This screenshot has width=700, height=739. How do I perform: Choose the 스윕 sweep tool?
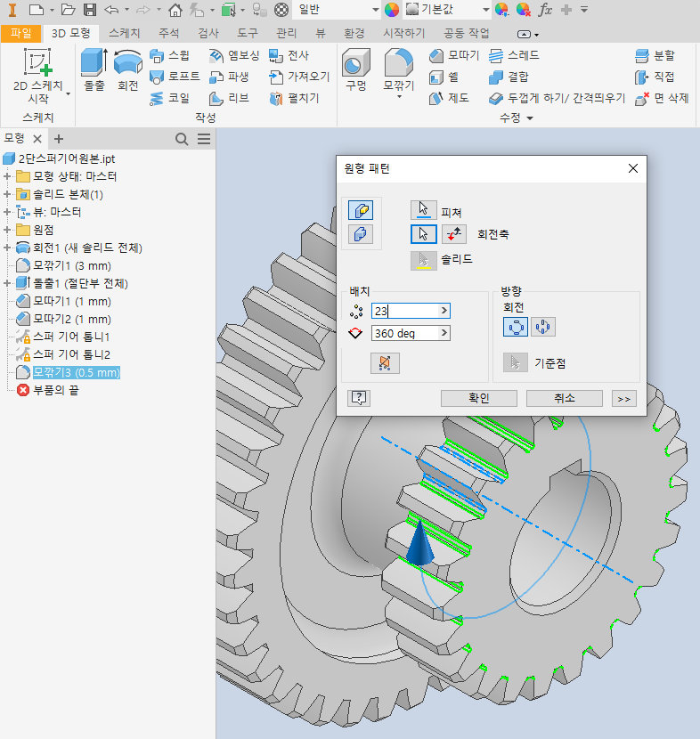(170, 55)
